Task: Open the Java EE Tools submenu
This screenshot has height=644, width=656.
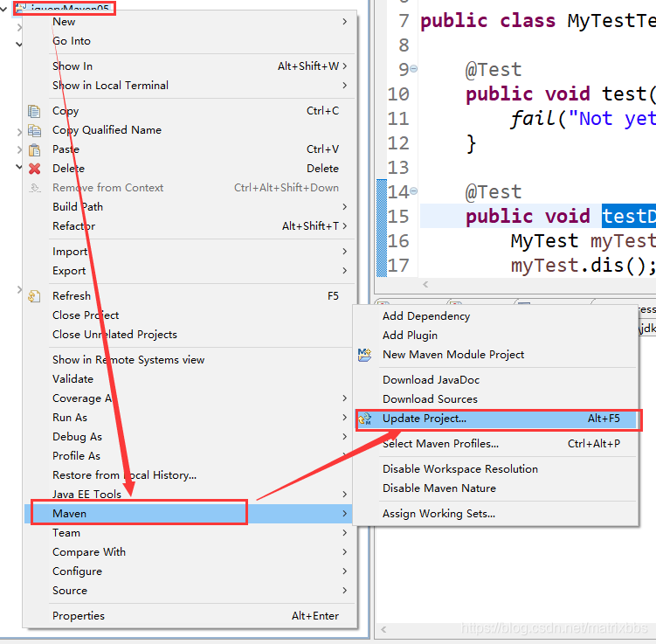Action: (190, 495)
